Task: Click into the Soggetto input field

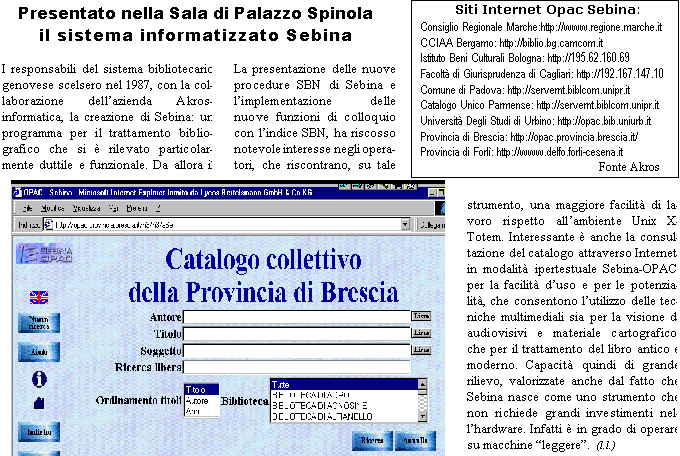Action: click(297, 350)
